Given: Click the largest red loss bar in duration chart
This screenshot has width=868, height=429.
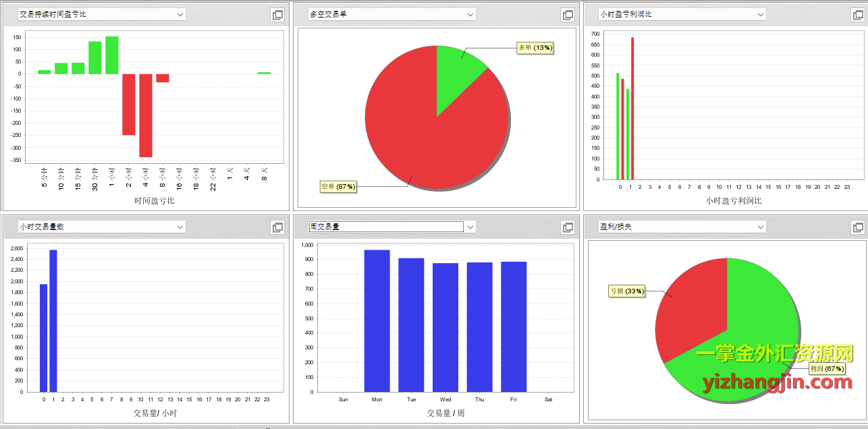Looking at the screenshot, I should tap(146, 115).
